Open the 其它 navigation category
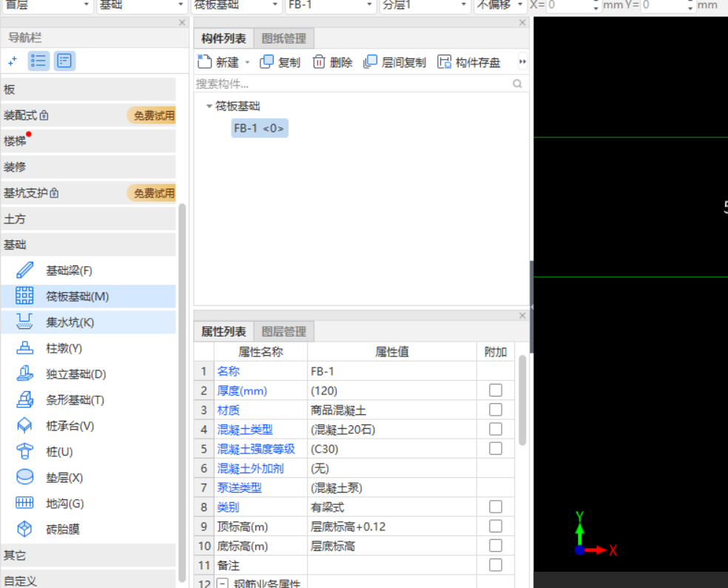Viewport: 728px width, 588px height. pyautogui.click(x=88, y=555)
